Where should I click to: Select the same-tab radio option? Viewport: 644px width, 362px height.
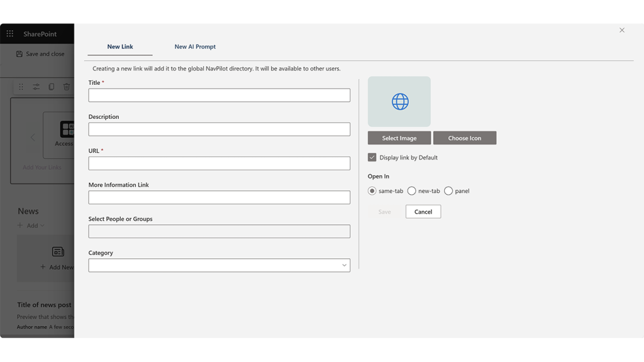click(372, 191)
